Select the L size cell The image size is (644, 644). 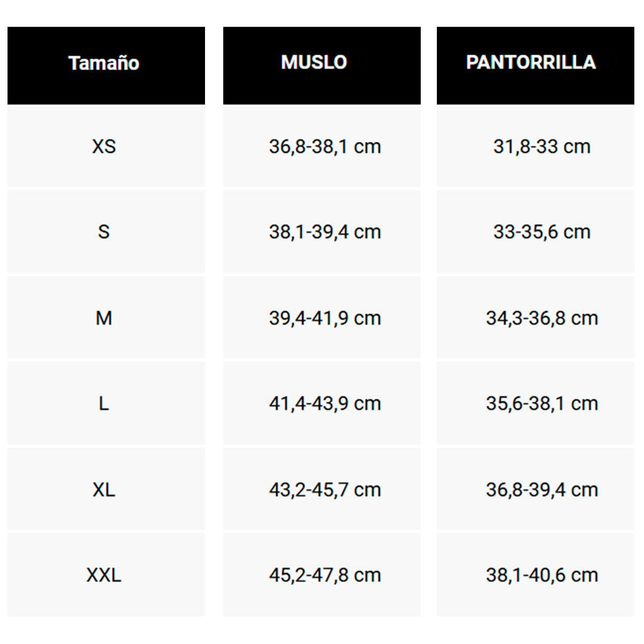tap(104, 404)
